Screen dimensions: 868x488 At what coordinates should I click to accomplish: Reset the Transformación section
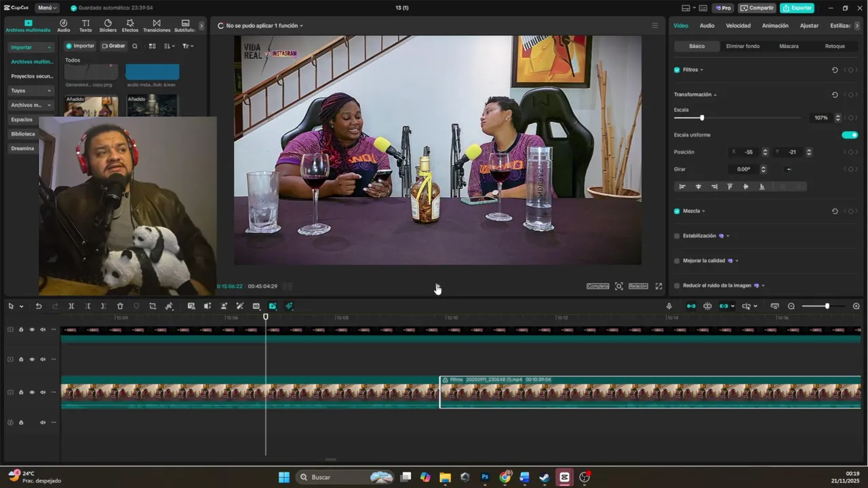click(x=835, y=95)
